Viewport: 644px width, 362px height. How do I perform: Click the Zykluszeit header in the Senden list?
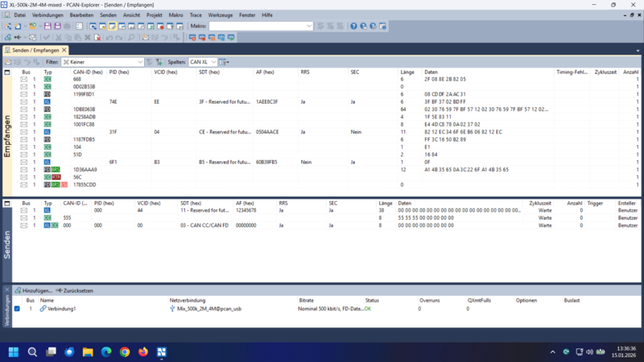[x=540, y=204]
